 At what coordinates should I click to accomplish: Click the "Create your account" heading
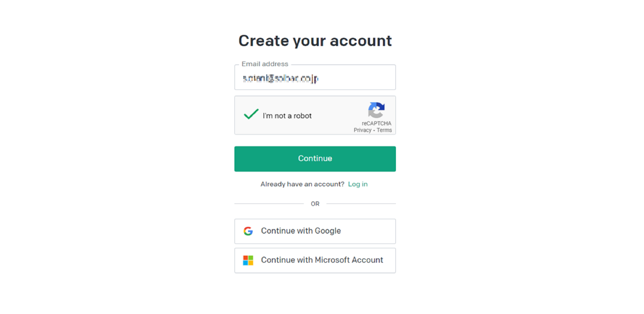[x=315, y=41]
